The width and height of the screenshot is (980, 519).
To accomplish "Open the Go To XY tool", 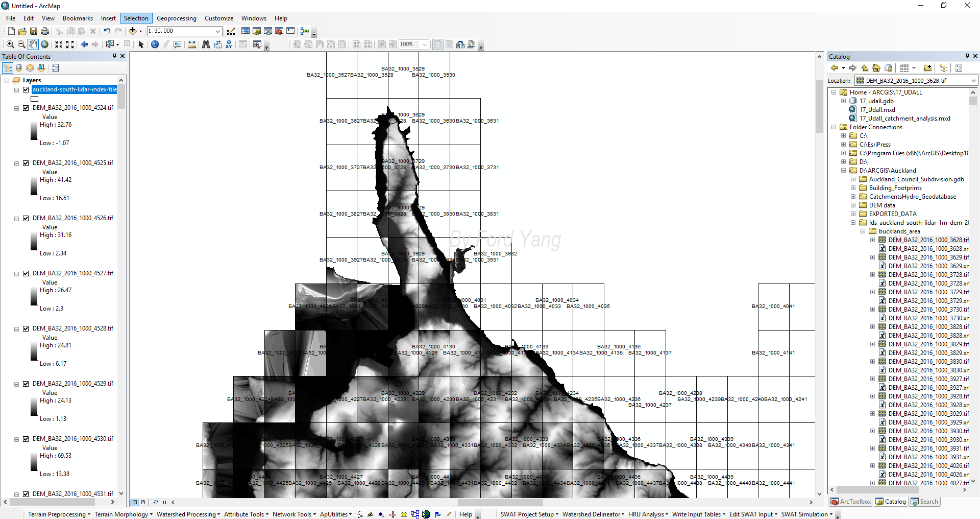I will click(229, 44).
